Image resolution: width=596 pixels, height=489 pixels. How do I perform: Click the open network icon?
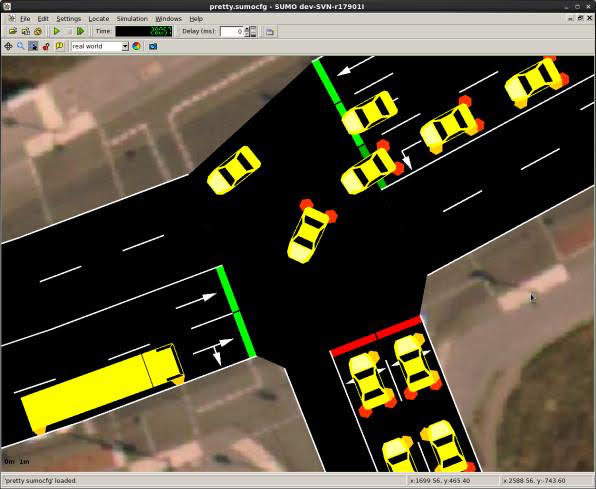tap(25, 31)
